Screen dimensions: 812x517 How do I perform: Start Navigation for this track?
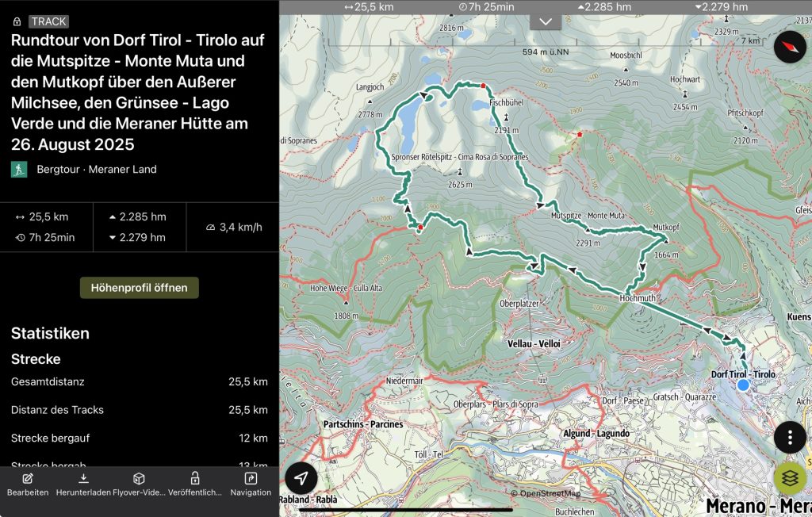pos(251,479)
